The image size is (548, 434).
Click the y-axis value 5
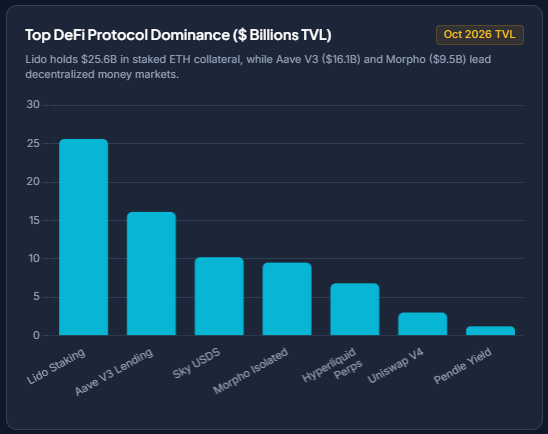click(x=37, y=297)
